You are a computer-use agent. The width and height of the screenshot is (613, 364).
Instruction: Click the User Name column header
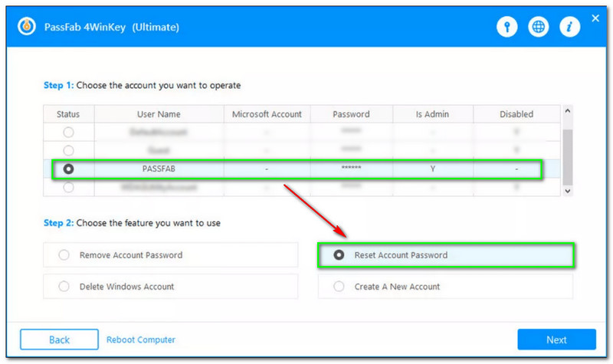159,114
